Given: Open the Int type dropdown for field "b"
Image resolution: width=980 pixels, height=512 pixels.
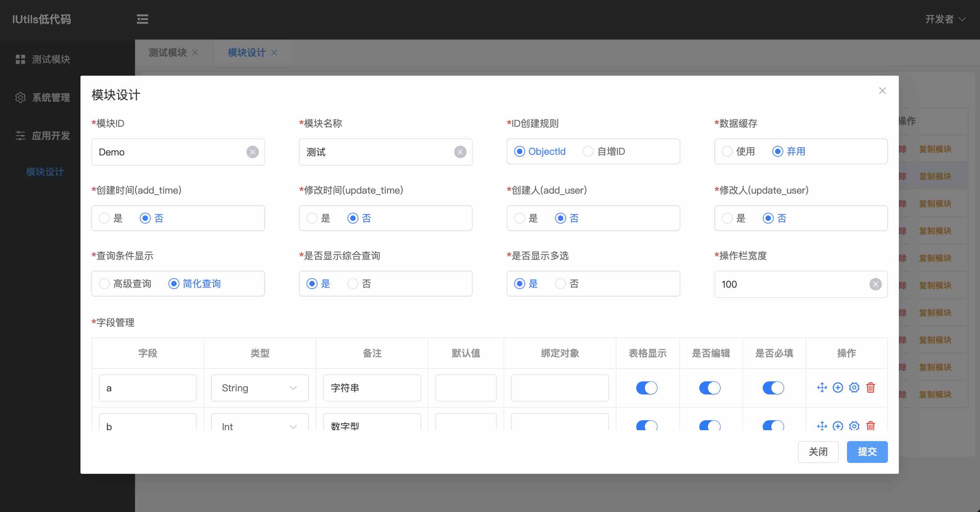Looking at the screenshot, I should [259, 426].
